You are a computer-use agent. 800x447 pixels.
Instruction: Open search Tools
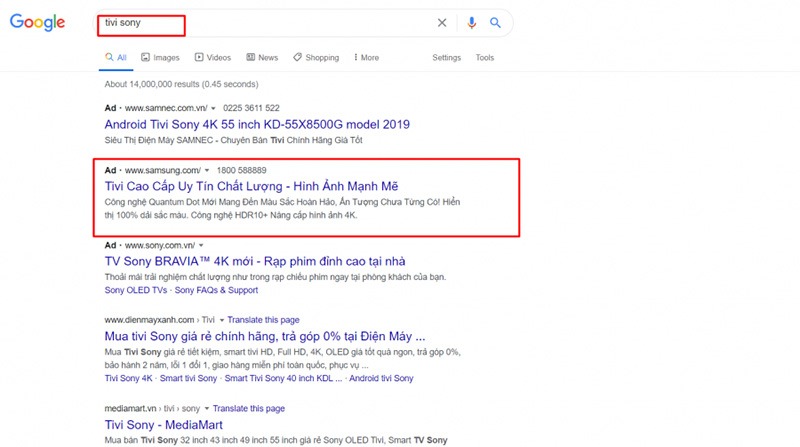[x=485, y=58]
